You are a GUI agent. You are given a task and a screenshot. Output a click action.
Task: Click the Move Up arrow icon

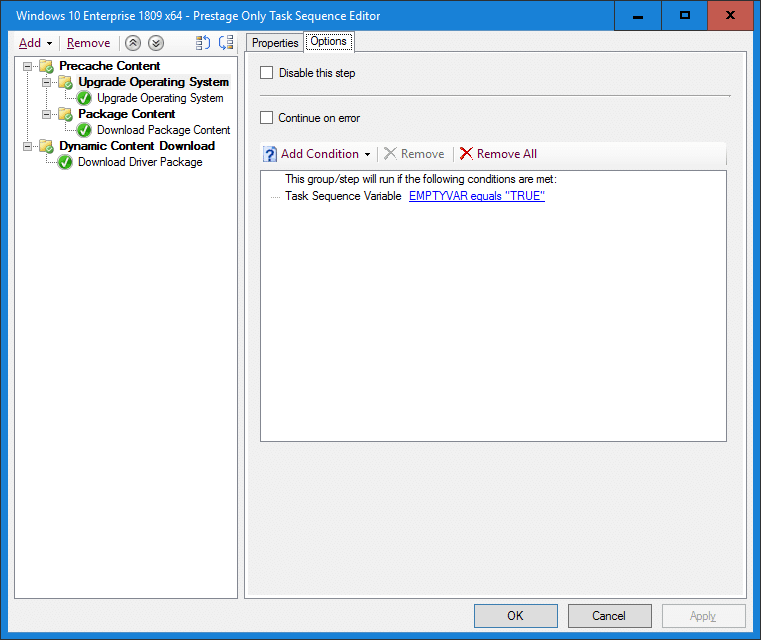pos(132,43)
